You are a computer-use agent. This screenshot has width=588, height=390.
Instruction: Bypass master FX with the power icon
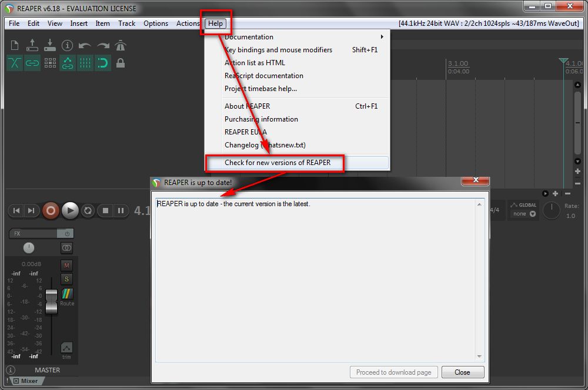tap(67, 233)
